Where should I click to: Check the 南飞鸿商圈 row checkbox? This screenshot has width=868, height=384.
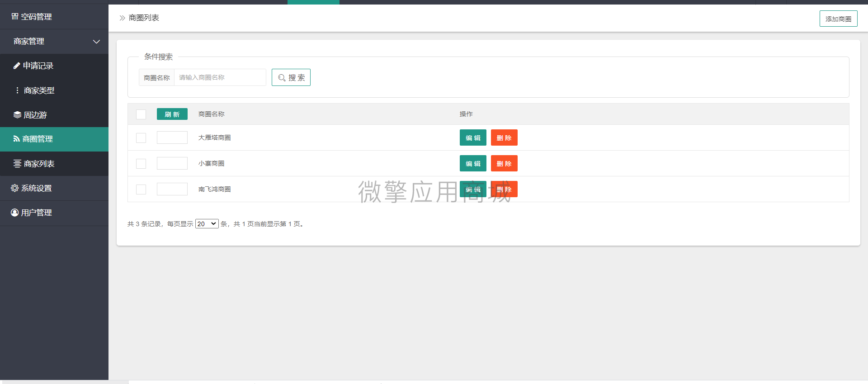coord(141,190)
